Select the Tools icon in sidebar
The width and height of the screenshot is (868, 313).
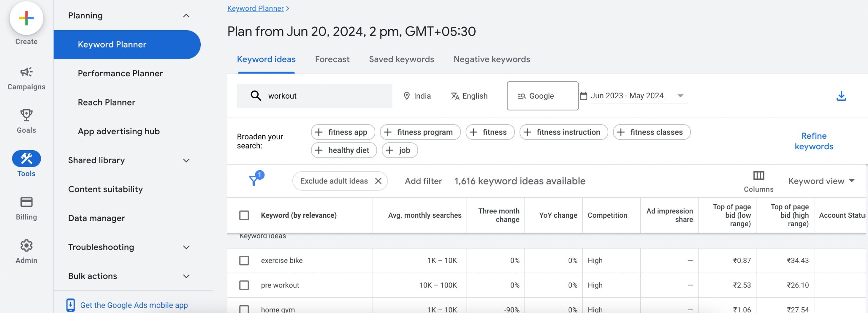tap(26, 159)
